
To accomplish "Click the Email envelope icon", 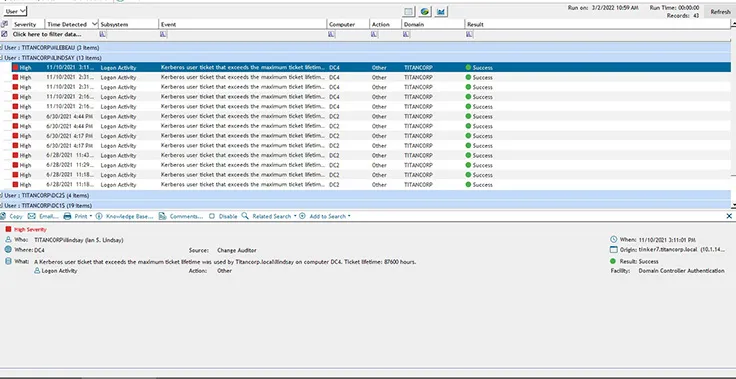I will click(x=31, y=217).
